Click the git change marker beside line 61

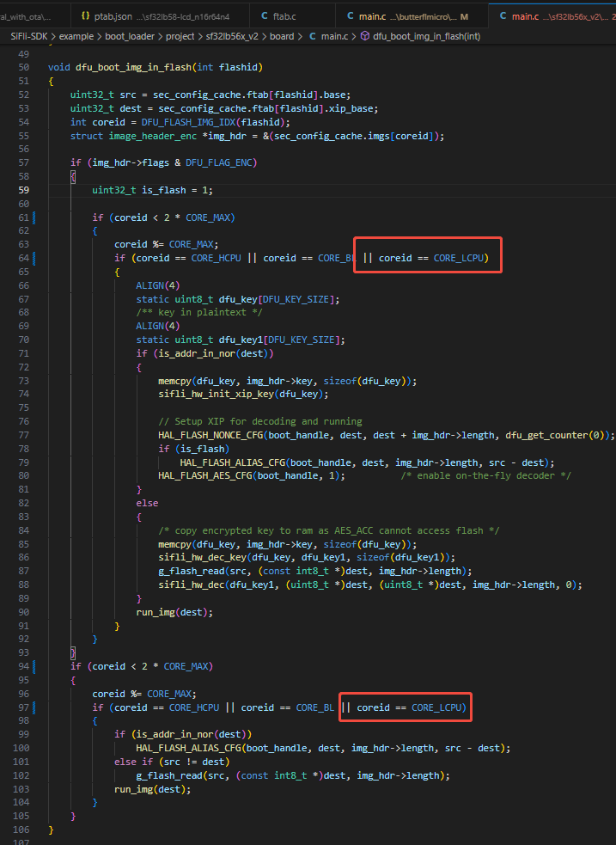(x=33, y=217)
